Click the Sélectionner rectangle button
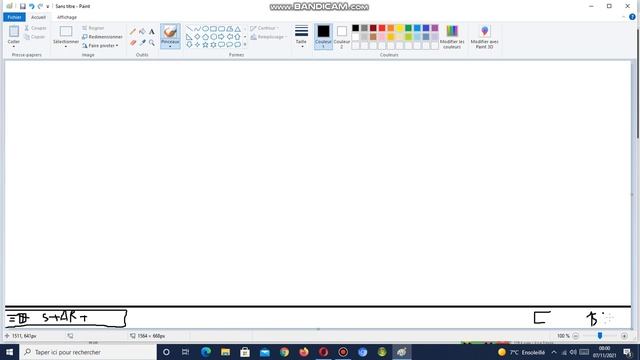The image size is (640, 360). click(66, 31)
